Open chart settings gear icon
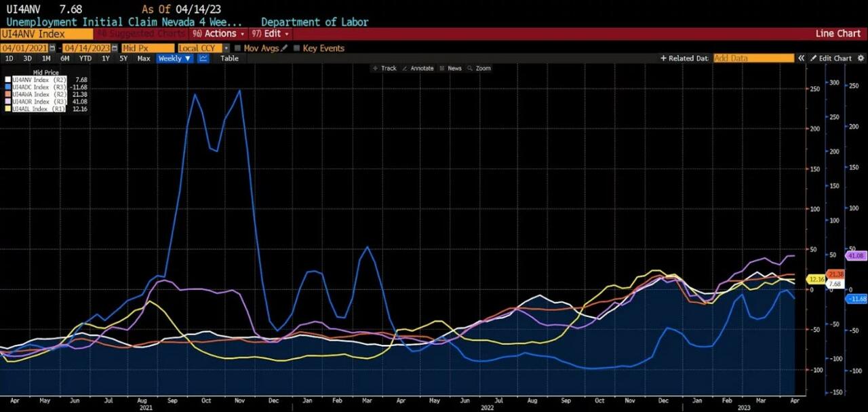This screenshot has height=412, width=868. pyautogui.click(x=861, y=58)
